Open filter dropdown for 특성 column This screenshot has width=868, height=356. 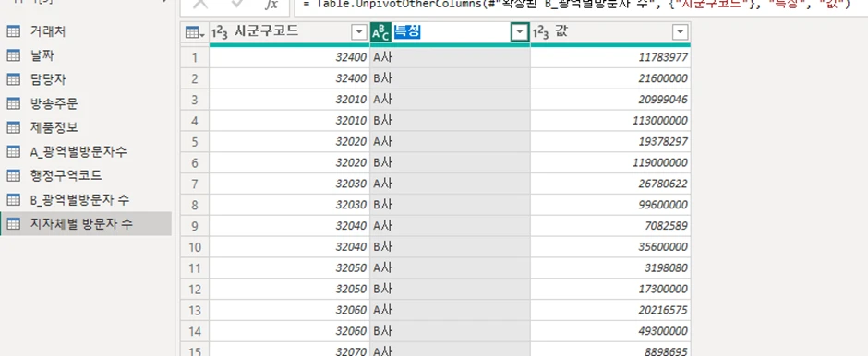point(519,33)
